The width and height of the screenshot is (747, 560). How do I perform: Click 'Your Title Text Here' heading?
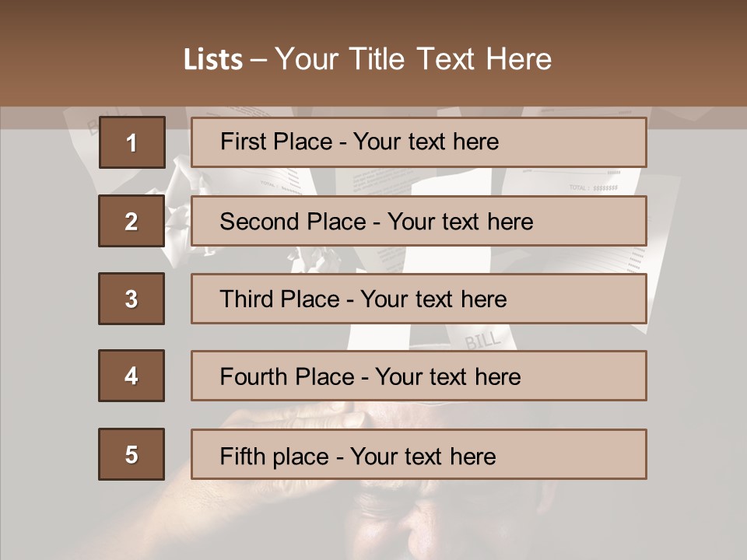pos(413,59)
